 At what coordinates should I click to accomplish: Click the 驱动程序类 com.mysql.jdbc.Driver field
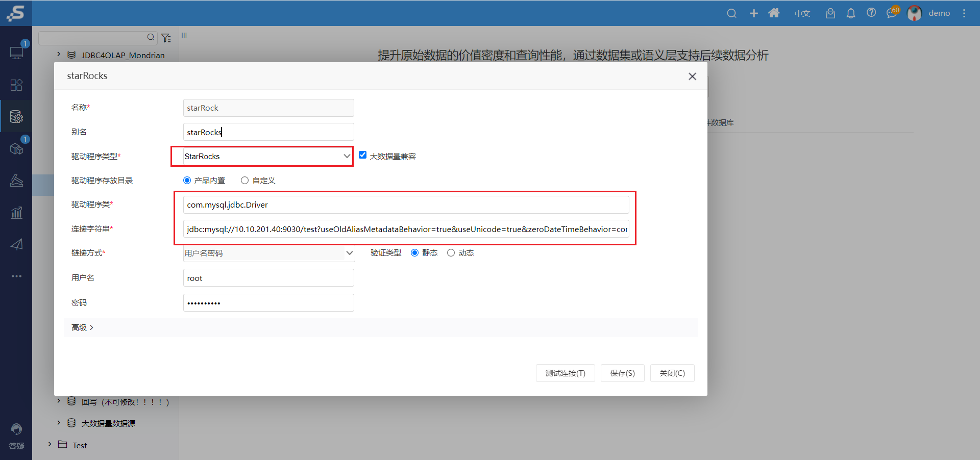pyautogui.click(x=406, y=205)
